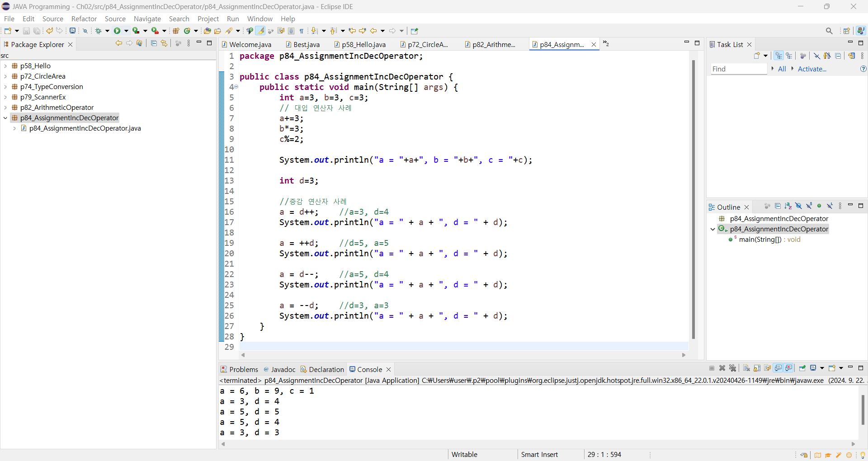Viewport: 868px width, 461px height.
Task: Open the Project menu
Action: pos(208,19)
